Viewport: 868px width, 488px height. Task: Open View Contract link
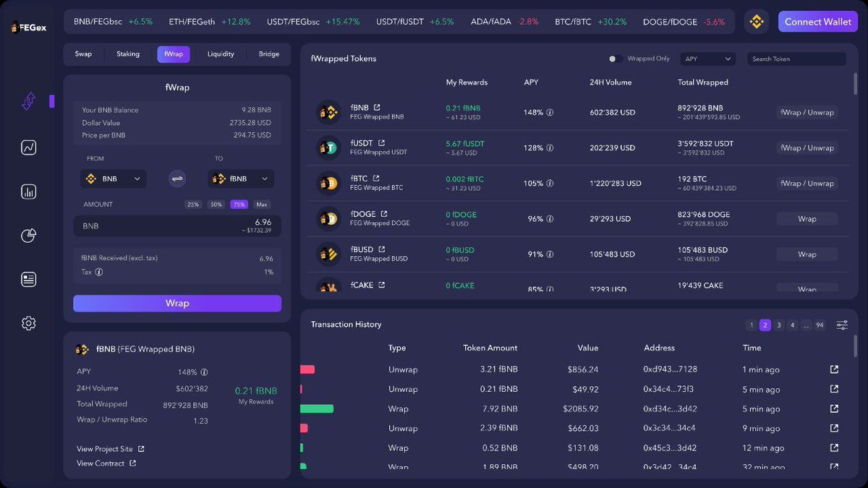pyautogui.click(x=106, y=463)
